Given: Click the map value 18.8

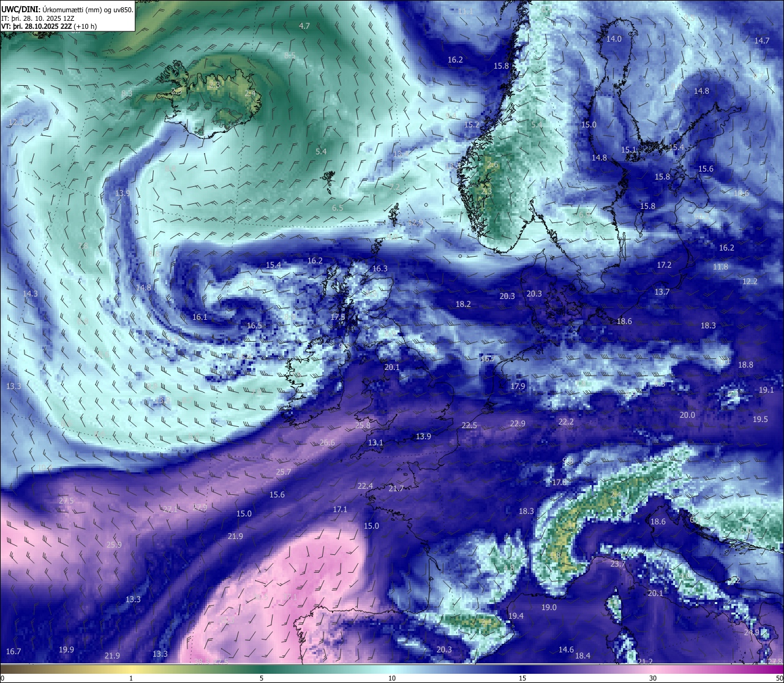Looking at the screenshot, I should pos(745,364).
